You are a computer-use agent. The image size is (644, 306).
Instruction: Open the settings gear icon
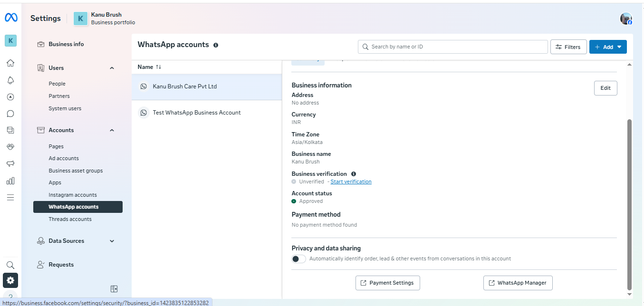pyautogui.click(x=10, y=280)
